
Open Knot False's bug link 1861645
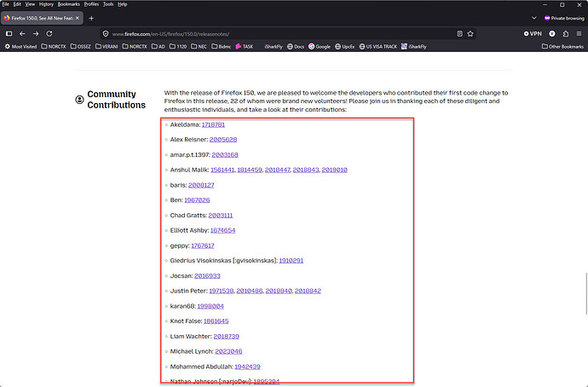216,321
